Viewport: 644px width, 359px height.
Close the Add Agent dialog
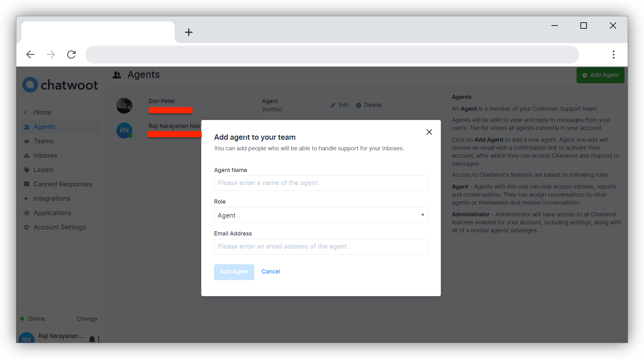429,132
